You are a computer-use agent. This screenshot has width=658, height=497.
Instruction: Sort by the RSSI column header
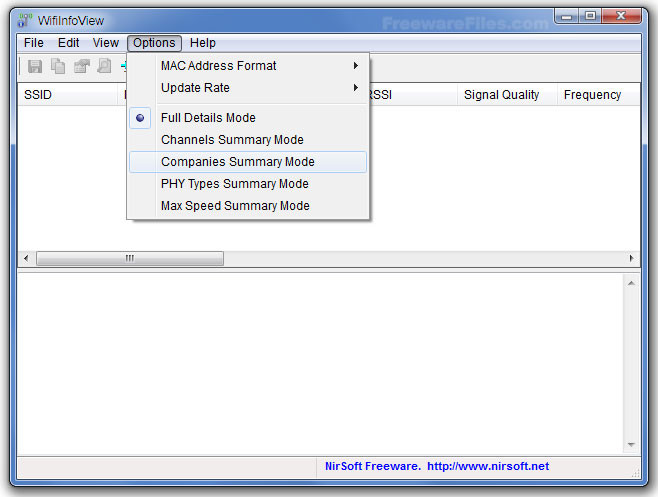click(413, 95)
